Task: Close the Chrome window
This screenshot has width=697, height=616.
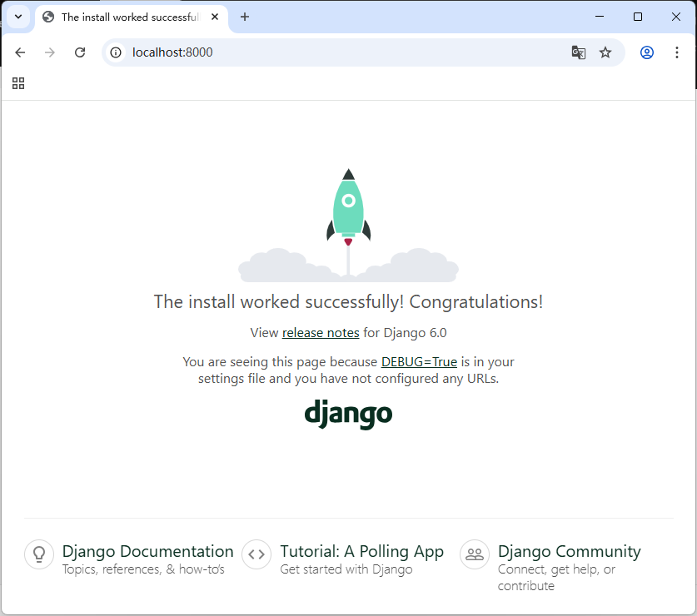Action: [x=675, y=17]
